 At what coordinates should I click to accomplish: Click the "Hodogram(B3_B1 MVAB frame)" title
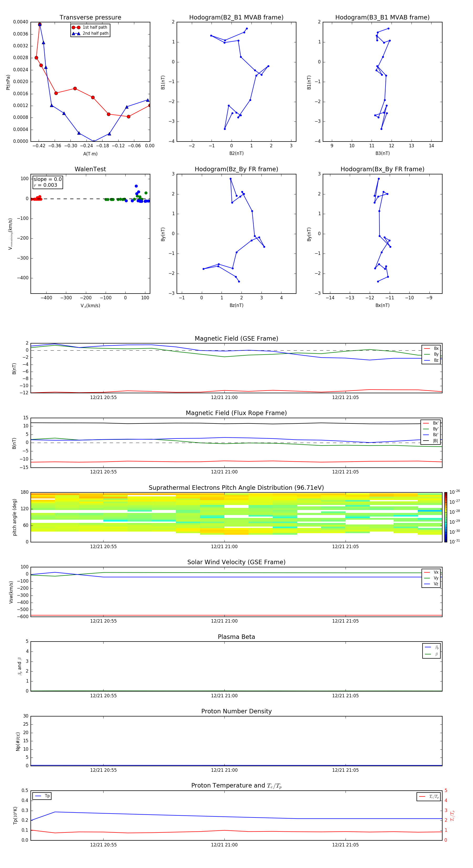[x=382, y=17]
